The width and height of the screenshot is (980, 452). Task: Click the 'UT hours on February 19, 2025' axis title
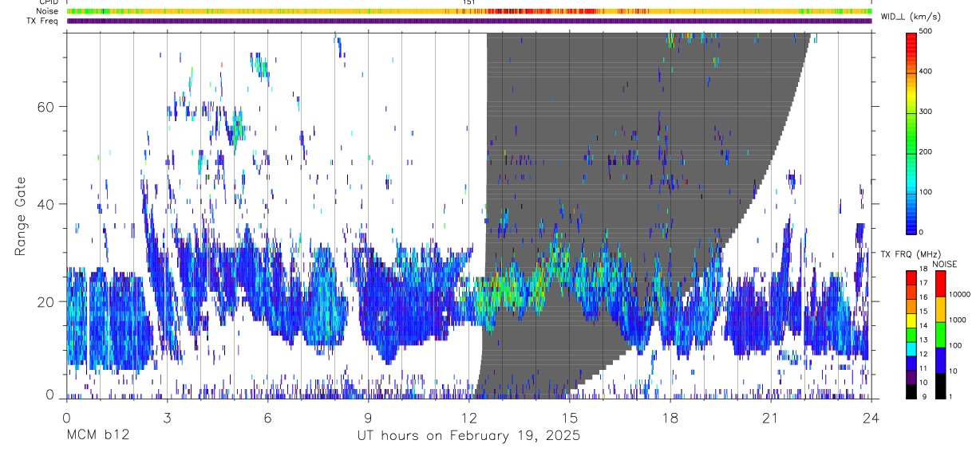point(468,437)
